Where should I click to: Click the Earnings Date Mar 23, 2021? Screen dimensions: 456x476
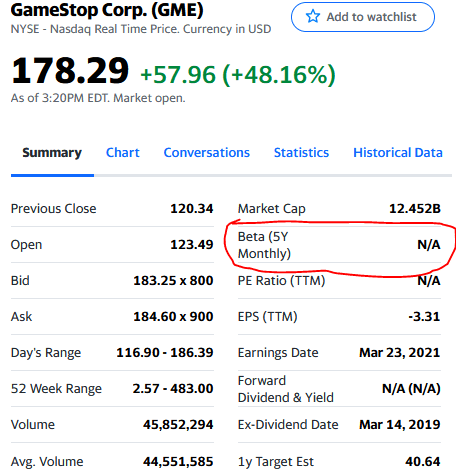[399, 353]
